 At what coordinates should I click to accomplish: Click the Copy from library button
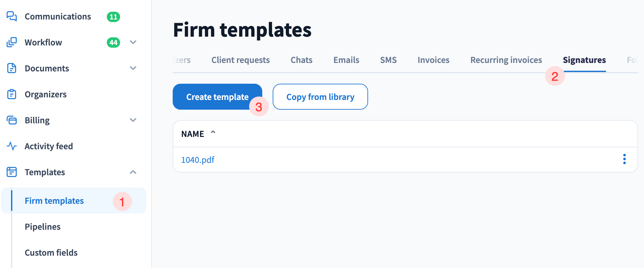point(320,97)
